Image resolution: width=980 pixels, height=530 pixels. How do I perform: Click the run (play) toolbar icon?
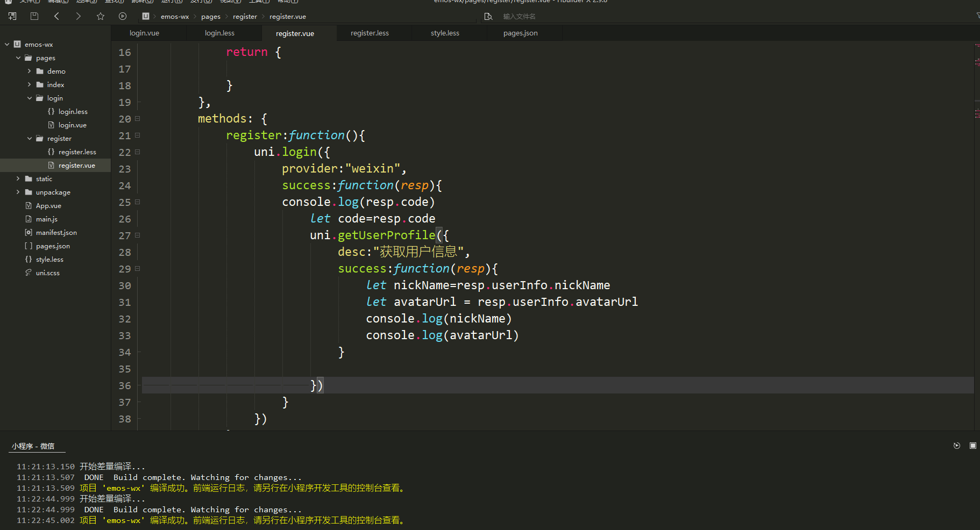123,16
